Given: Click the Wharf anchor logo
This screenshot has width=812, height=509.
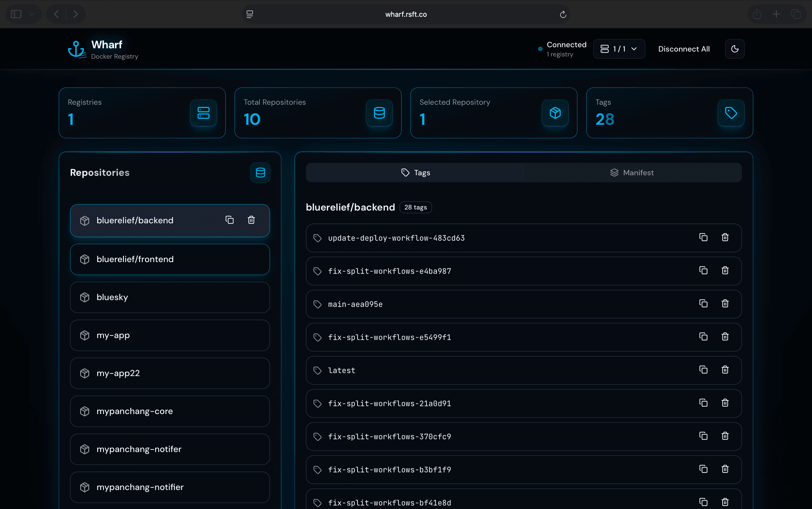Looking at the screenshot, I should pos(77,49).
